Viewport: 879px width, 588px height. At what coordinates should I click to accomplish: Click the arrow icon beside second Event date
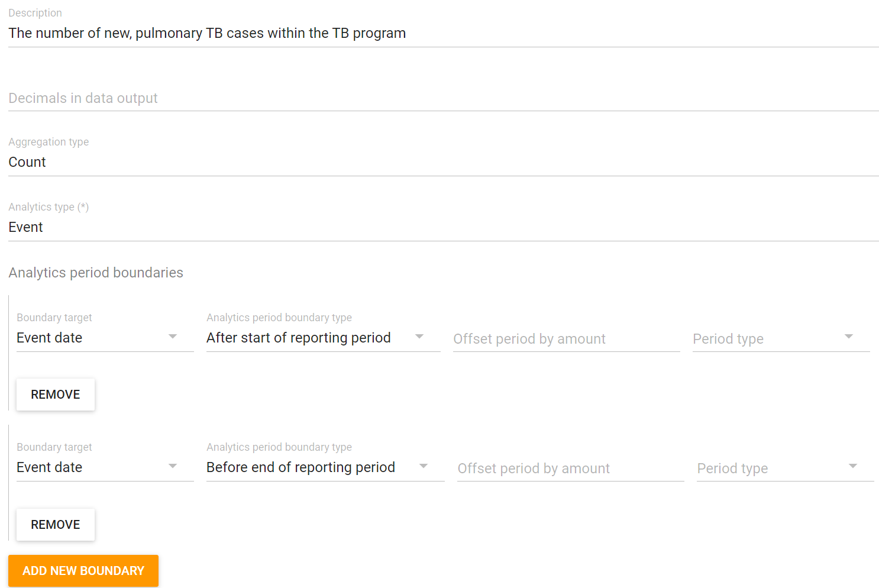(x=173, y=466)
